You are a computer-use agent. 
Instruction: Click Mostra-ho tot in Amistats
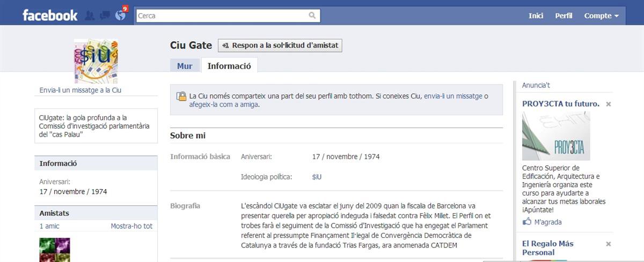click(131, 226)
